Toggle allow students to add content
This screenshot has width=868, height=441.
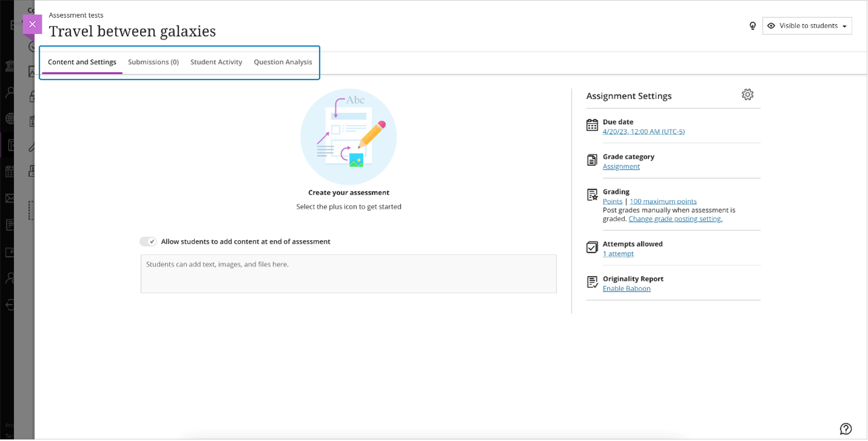(148, 241)
